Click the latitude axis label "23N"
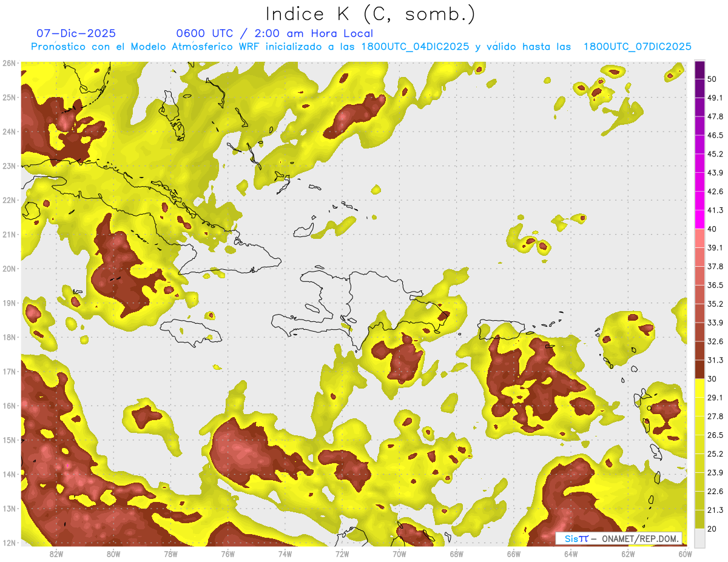The image size is (728, 562). coord(8,166)
